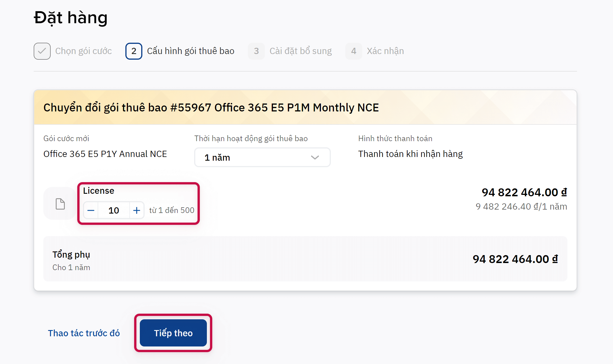Select the Cấu hình gói thuê bao step
Screen dimensions: 613x364
pos(190,51)
